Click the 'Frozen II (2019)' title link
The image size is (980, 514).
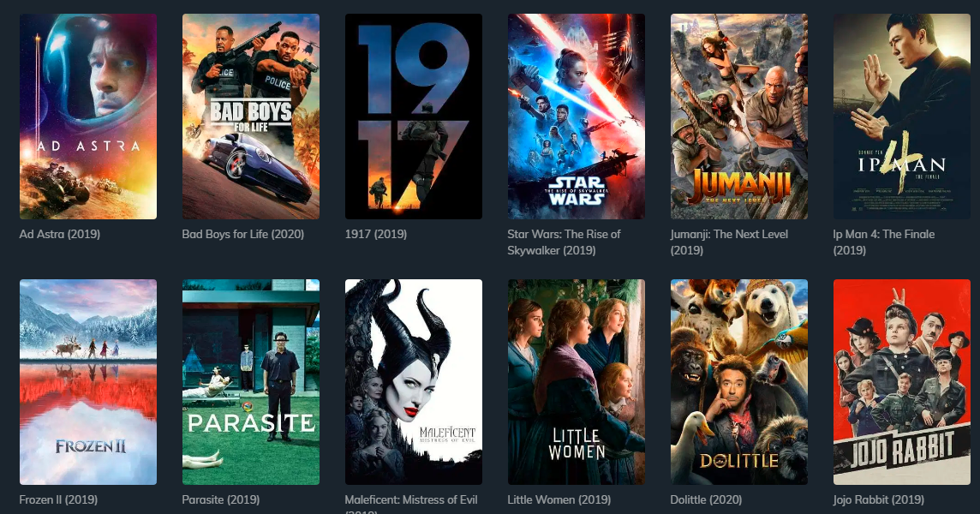coord(58,499)
